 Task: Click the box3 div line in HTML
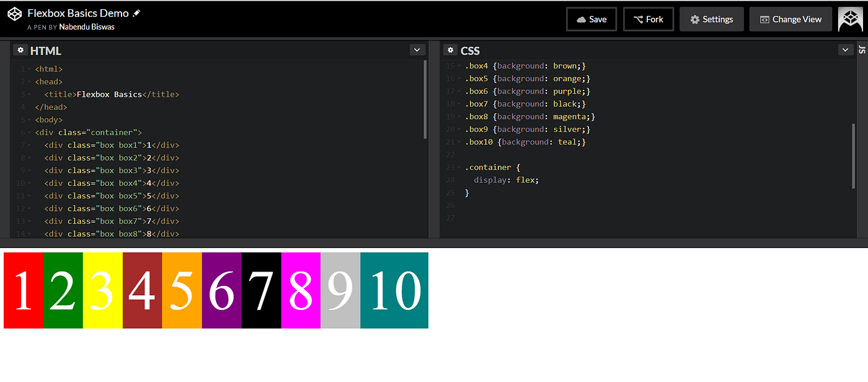click(x=112, y=170)
